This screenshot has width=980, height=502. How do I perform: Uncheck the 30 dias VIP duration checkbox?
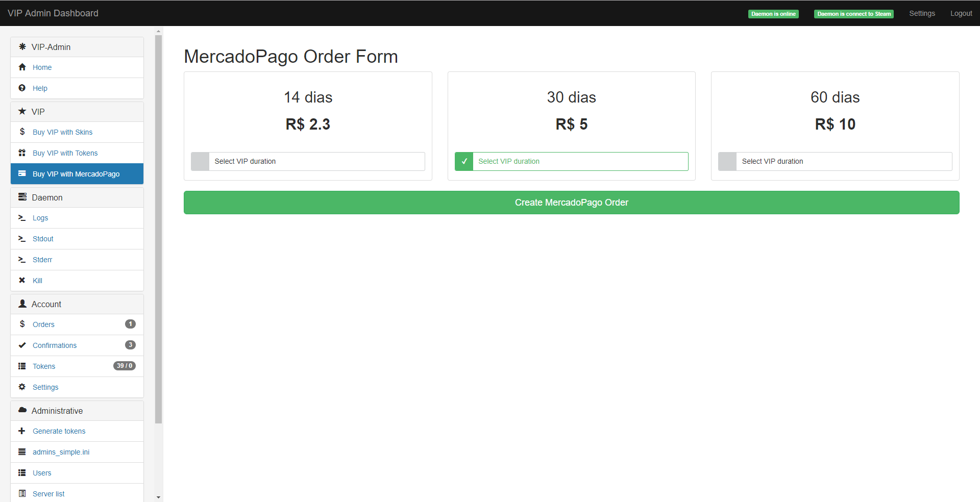464,161
